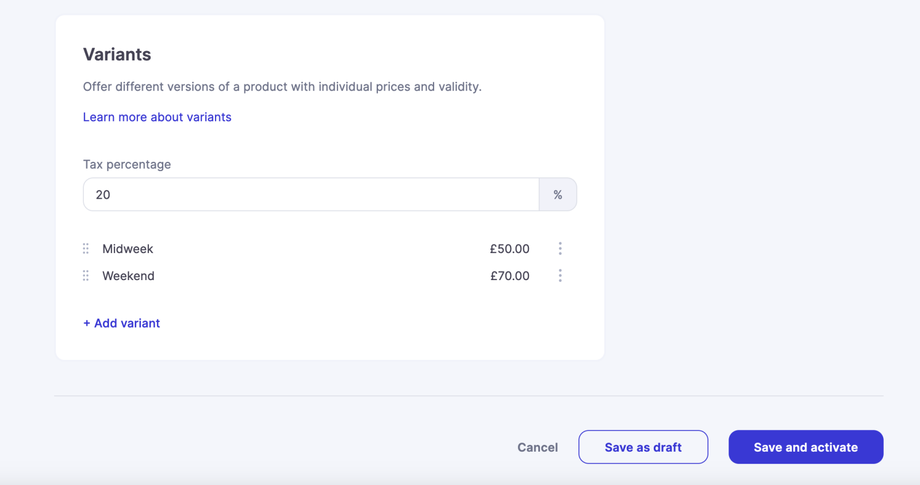
Task: Click the Add variant link
Action: point(127,323)
